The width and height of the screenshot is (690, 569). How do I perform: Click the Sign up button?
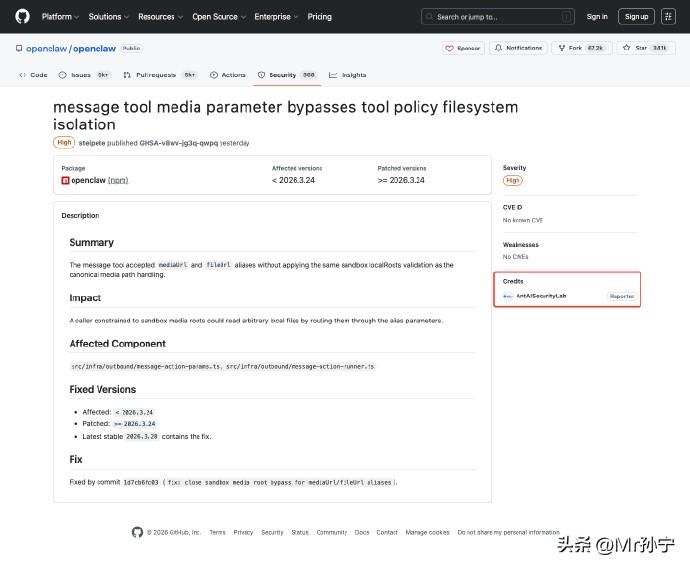click(636, 17)
